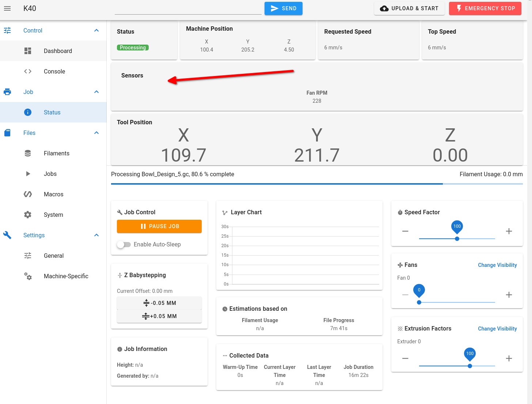This screenshot has height=404, width=532.
Task: Click the job progress bar
Action: click(x=317, y=184)
